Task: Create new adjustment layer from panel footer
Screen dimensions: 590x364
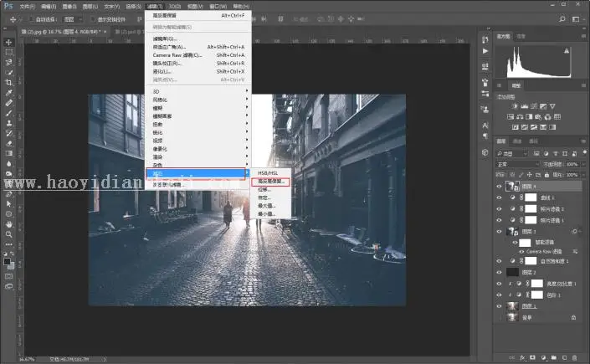Action: (544, 357)
